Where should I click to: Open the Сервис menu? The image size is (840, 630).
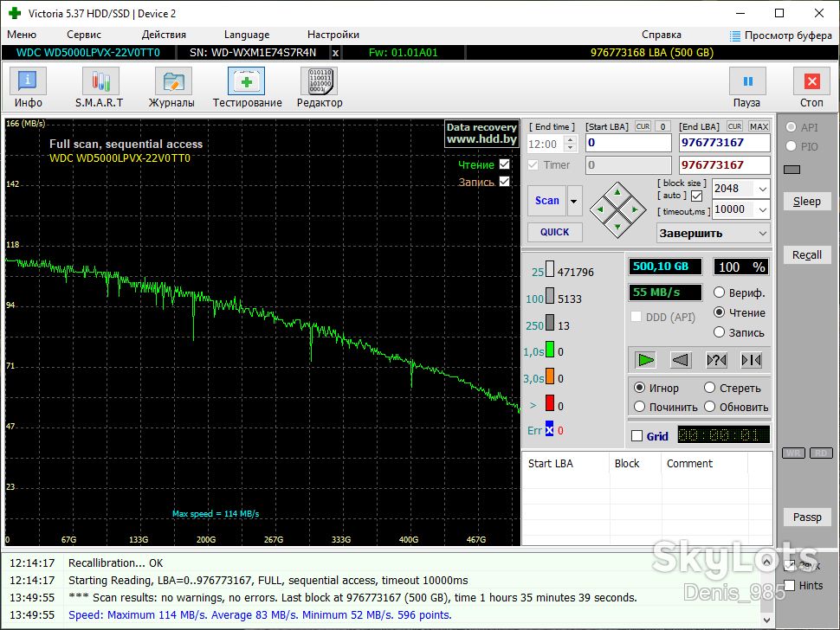(84, 35)
